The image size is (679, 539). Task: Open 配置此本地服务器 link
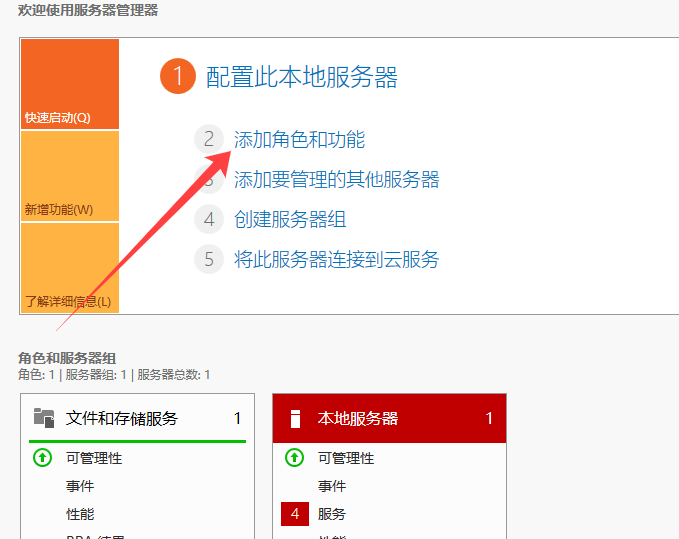point(301,77)
